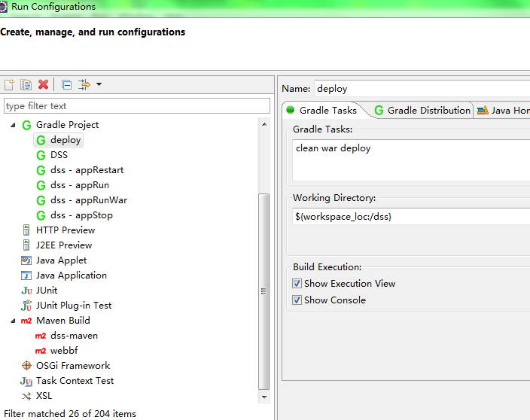Screen dimensions: 530x420
Task: Click the XSL icon
Action: [26, 396]
